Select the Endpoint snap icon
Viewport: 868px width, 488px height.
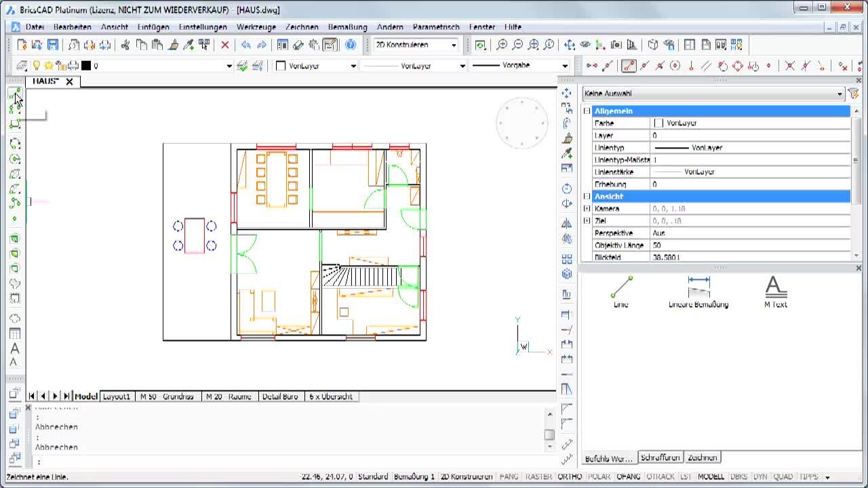[x=629, y=66]
